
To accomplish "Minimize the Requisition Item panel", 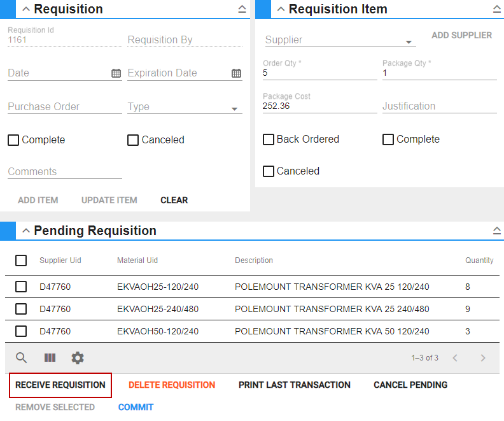I will pos(497,9).
